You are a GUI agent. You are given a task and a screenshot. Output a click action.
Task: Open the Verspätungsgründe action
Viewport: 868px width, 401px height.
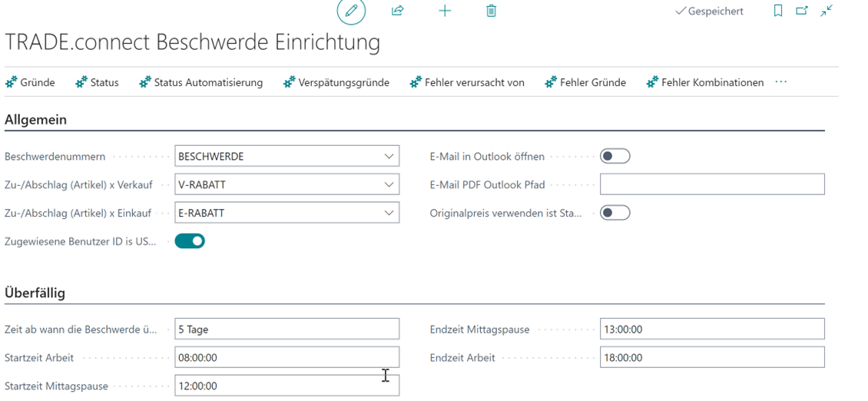click(x=336, y=82)
